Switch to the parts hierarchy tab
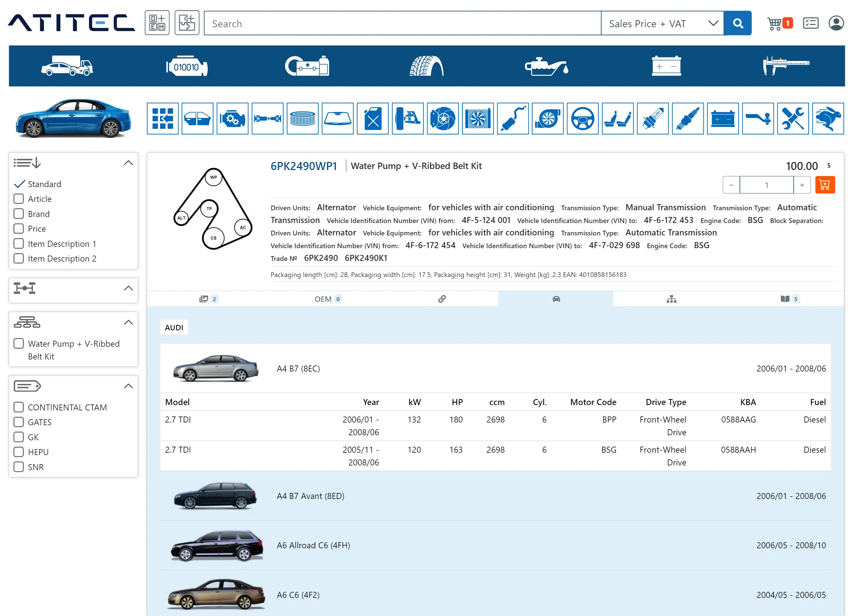854x616 pixels. coord(671,299)
